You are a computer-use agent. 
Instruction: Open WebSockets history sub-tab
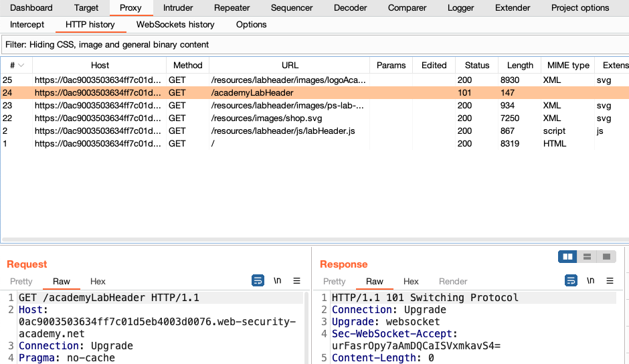pos(175,25)
